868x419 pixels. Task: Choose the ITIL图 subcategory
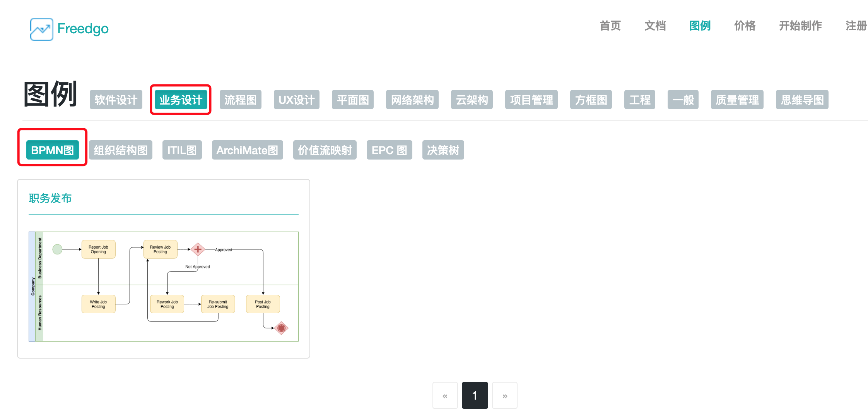click(182, 150)
